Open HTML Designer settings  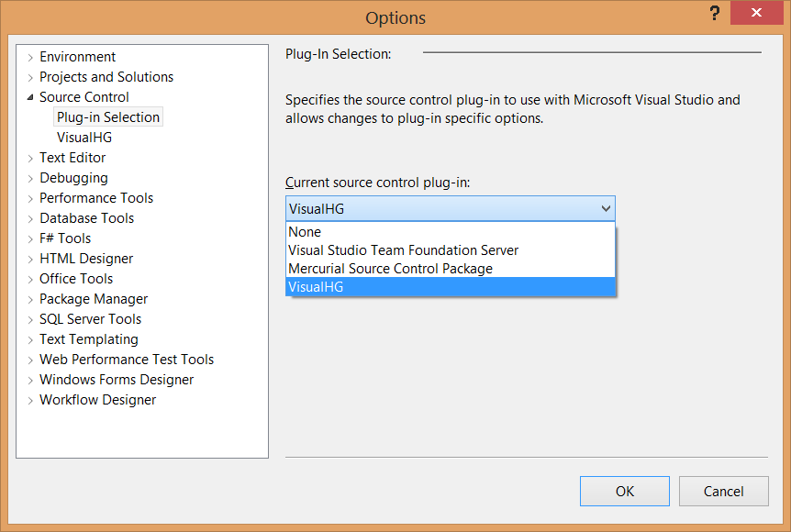point(86,259)
